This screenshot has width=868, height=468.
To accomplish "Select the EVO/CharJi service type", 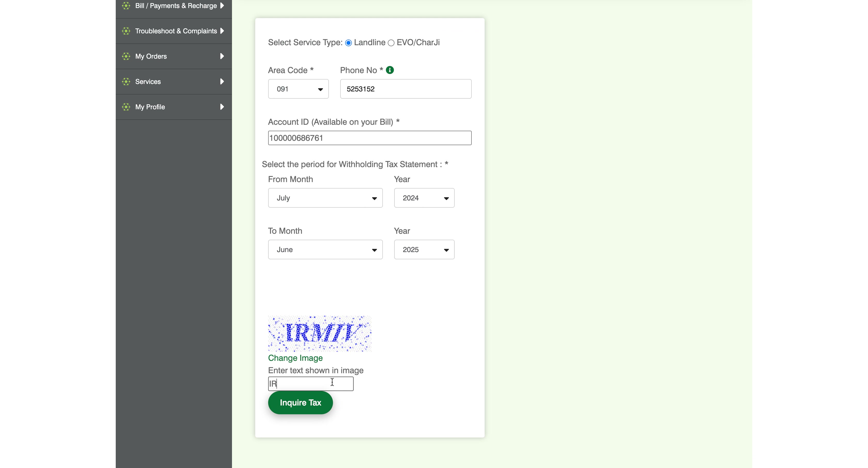I will tap(391, 43).
